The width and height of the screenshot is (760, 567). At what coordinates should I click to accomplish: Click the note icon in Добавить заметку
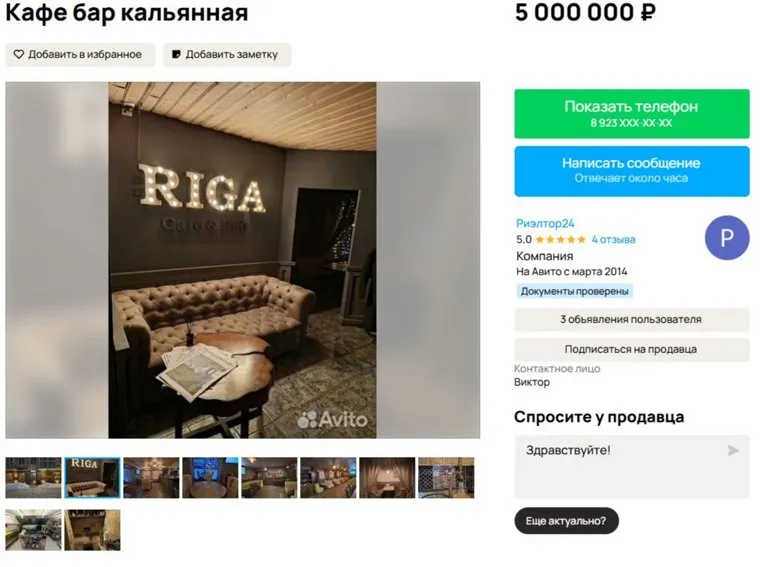(x=176, y=54)
